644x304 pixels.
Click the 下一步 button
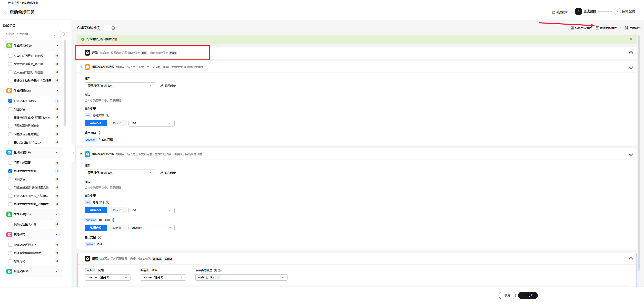[528, 295]
